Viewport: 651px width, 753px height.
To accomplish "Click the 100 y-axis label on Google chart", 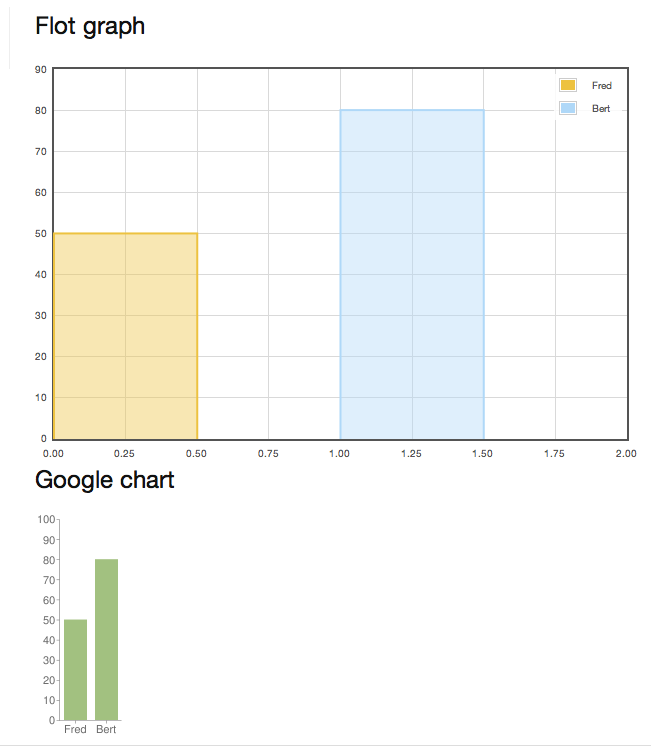I will coord(47,519).
